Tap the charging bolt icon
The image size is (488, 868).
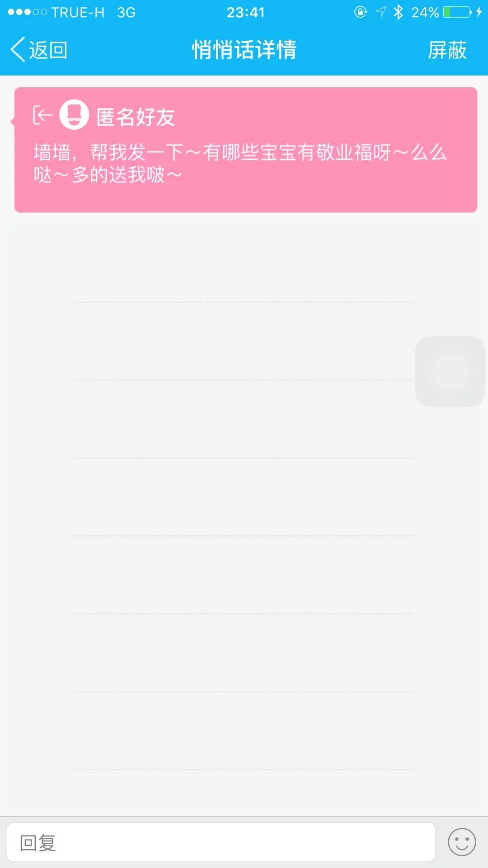[x=479, y=12]
